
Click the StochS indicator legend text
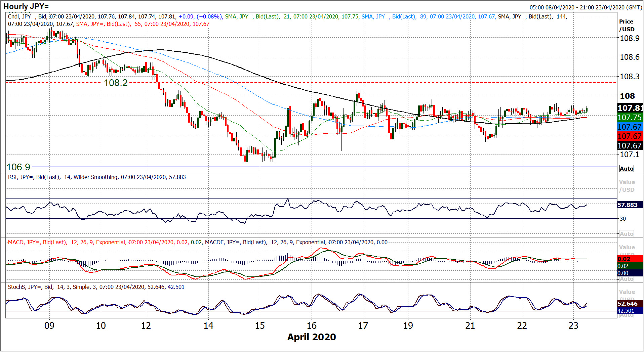coord(96,287)
